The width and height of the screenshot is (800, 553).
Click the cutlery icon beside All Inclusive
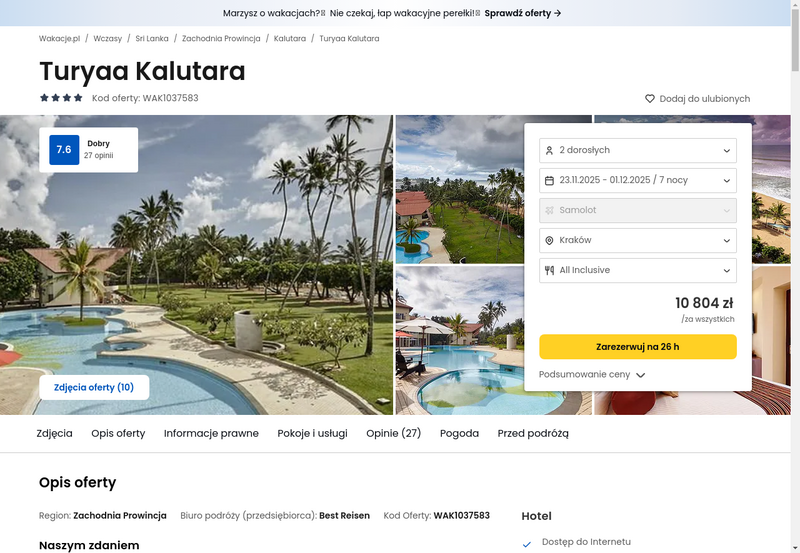click(x=549, y=270)
